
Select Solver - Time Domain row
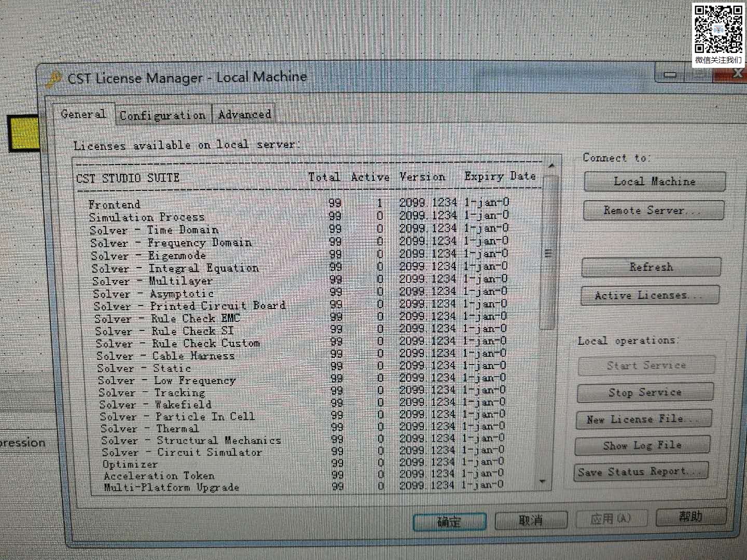point(298,229)
